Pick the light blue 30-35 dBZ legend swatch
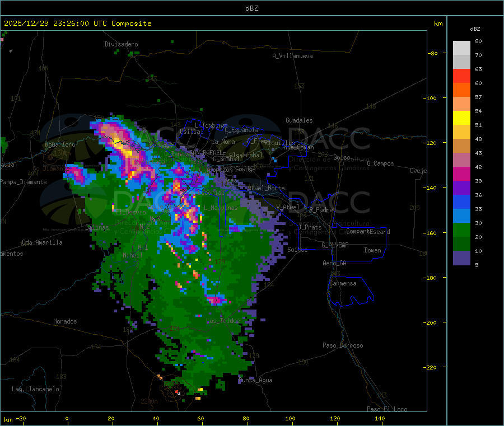504x426 pixels. click(x=461, y=216)
